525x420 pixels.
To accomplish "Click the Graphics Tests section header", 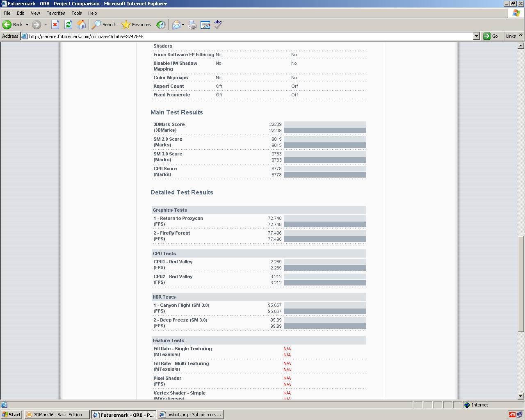I will tap(258, 210).
